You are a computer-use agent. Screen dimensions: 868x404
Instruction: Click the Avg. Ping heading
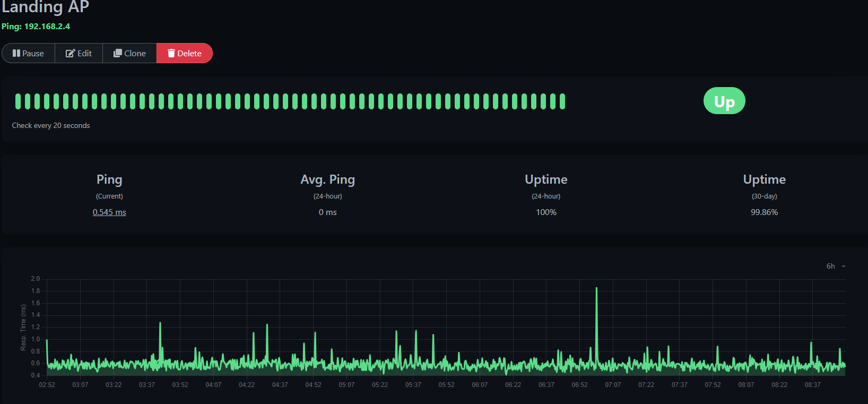click(327, 179)
